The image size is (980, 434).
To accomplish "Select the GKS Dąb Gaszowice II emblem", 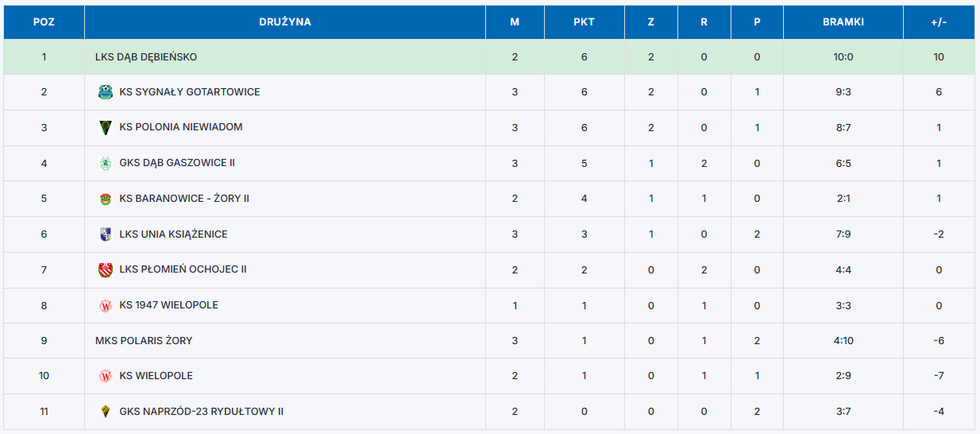I will [105, 163].
